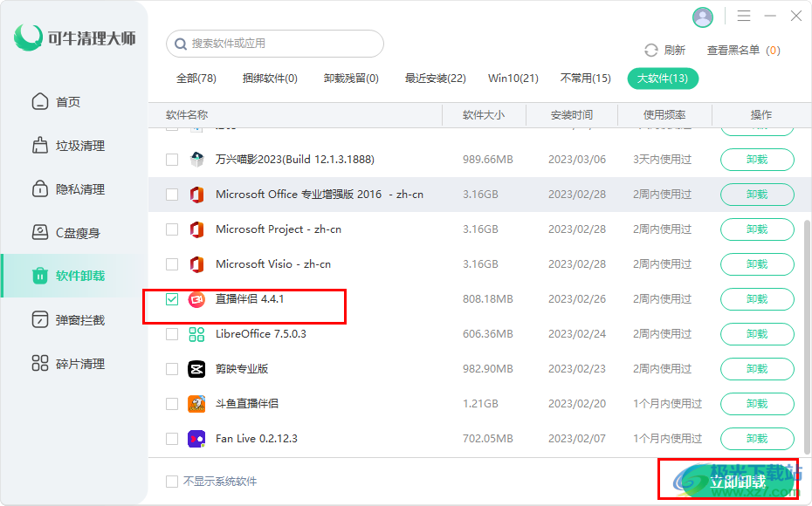Click 卸载 for Microsoft Visio
The width and height of the screenshot is (812, 506).
[x=757, y=264]
